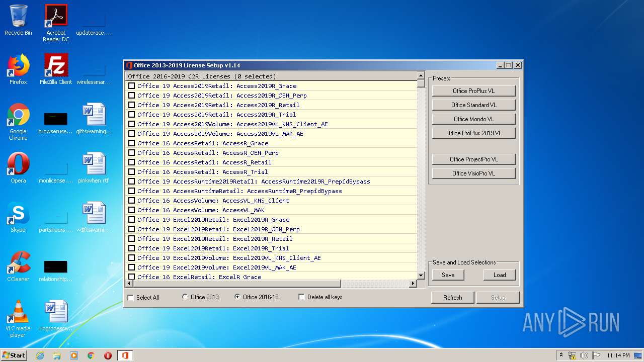Click the horizontal scrollbar left arrow
The image size is (644, 362).
(129, 284)
